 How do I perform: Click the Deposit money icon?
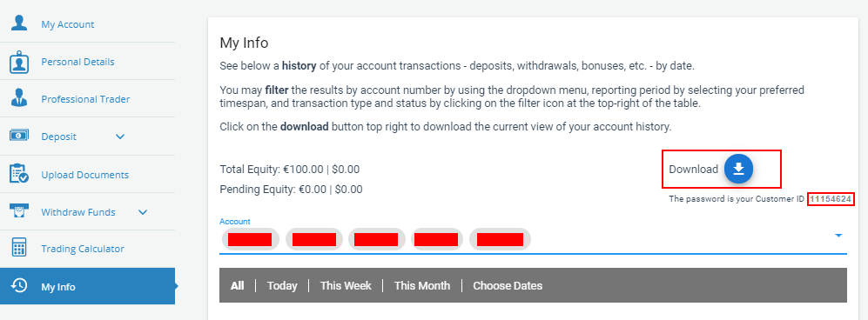pos(19,136)
